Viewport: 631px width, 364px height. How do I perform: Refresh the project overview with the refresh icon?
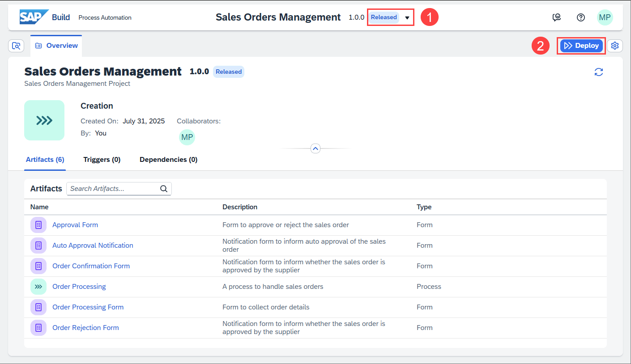(599, 72)
